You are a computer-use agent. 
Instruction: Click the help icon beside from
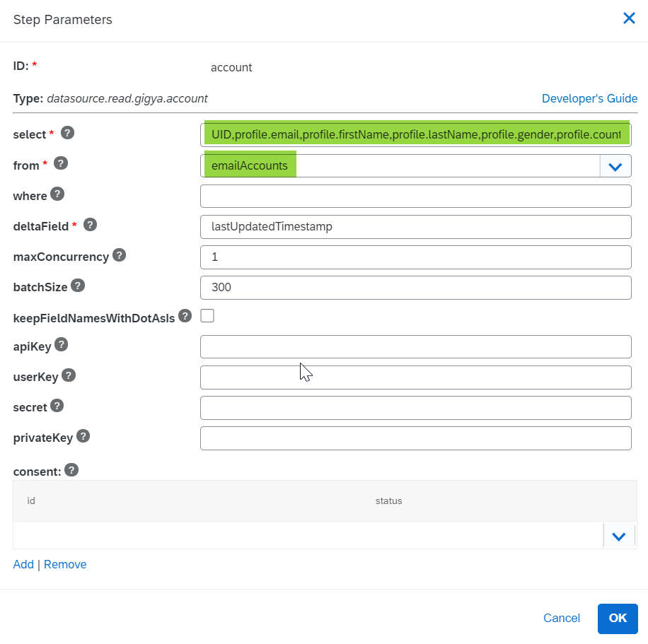[61, 163]
